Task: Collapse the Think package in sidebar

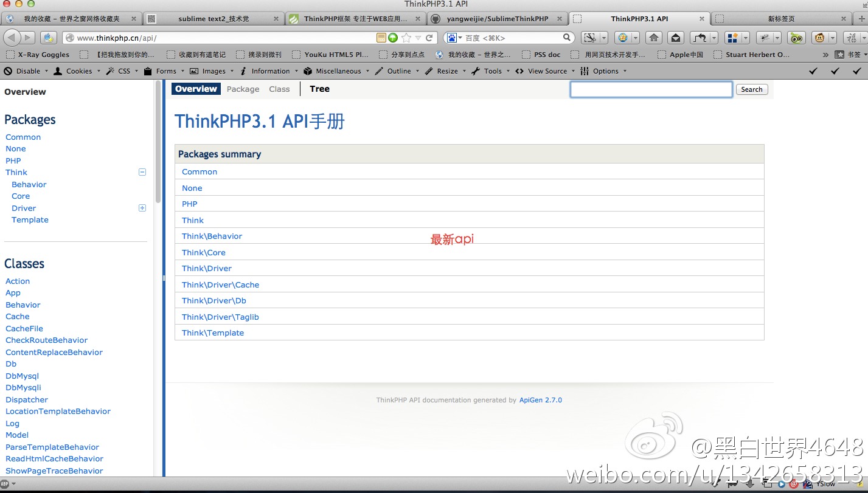Action: click(142, 172)
